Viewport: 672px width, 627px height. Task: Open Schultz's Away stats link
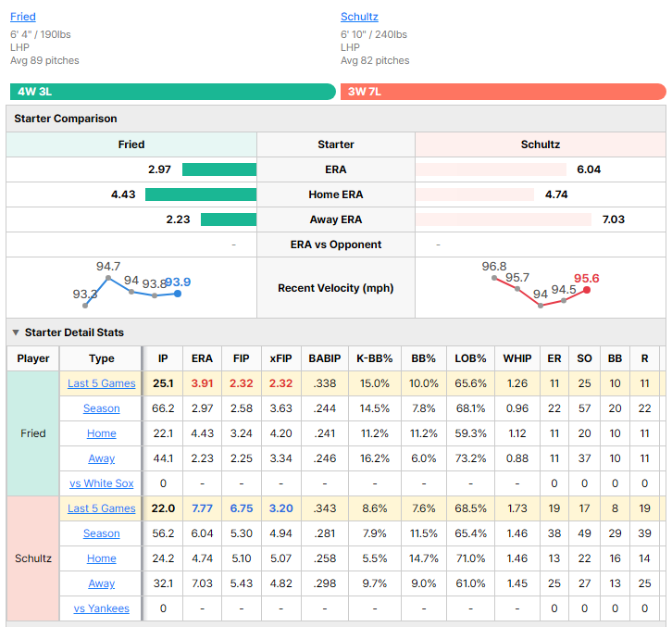(102, 583)
